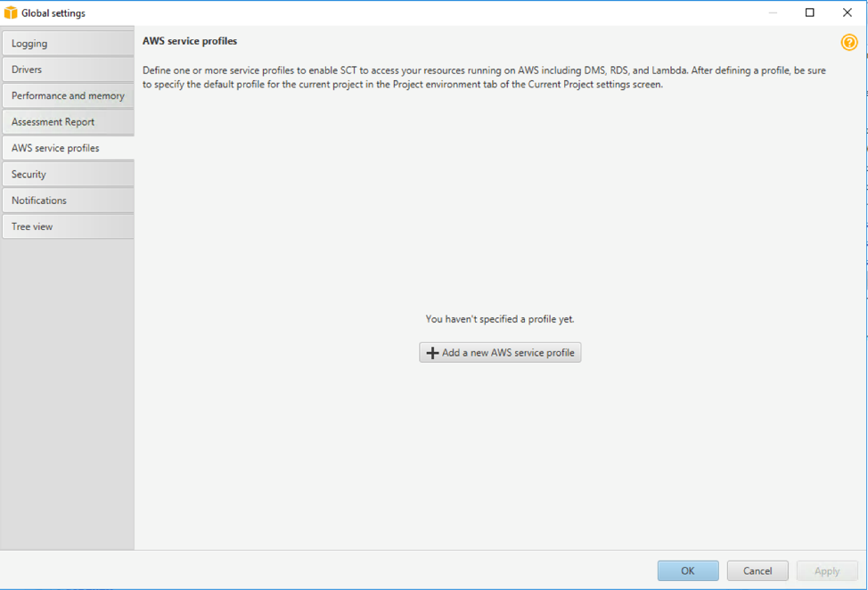868x590 pixels.
Task: Click the AWS service profiles heading
Action: (x=190, y=41)
